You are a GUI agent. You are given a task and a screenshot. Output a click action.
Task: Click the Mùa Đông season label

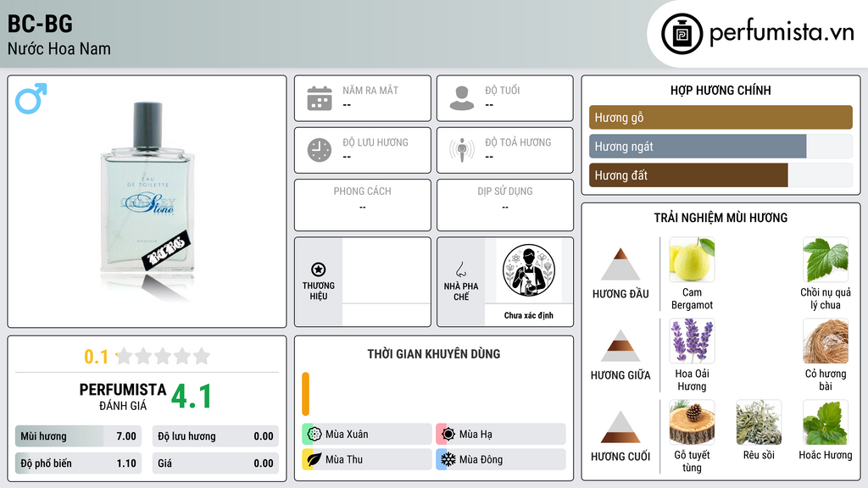pyautogui.click(x=481, y=459)
